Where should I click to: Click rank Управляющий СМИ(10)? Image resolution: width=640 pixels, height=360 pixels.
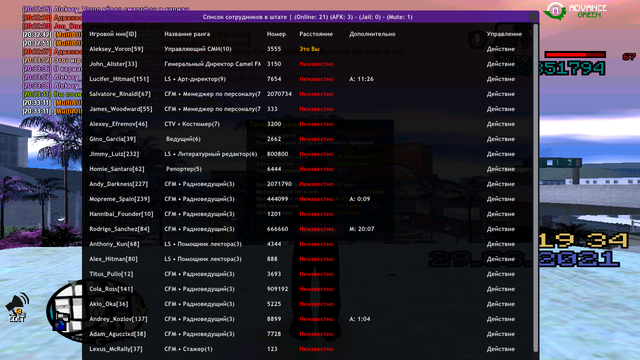click(198, 49)
